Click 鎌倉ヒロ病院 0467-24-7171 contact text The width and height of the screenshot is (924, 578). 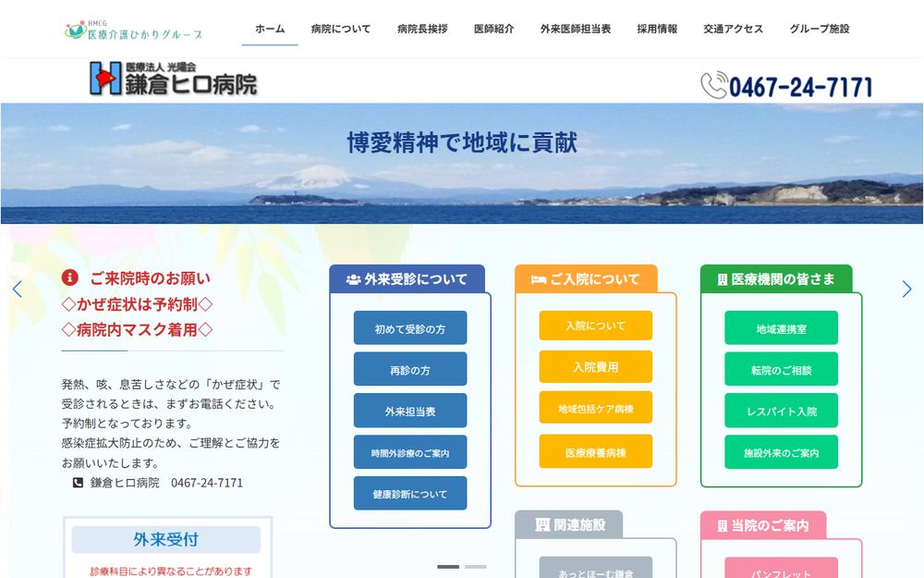166,483
